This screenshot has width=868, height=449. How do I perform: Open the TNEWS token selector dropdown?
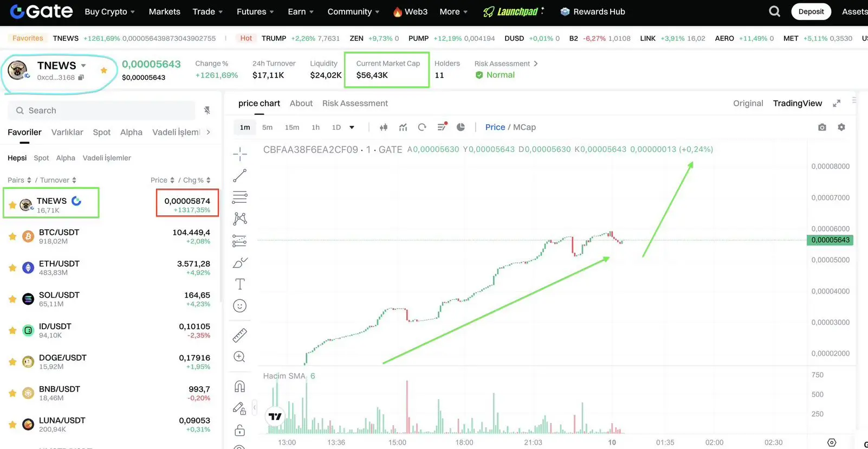[83, 66]
